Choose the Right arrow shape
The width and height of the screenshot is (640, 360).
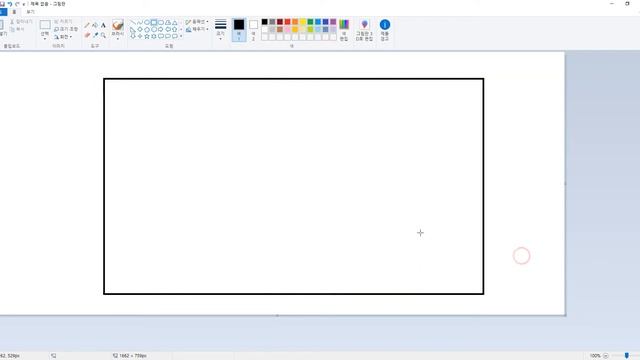coord(161,29)
